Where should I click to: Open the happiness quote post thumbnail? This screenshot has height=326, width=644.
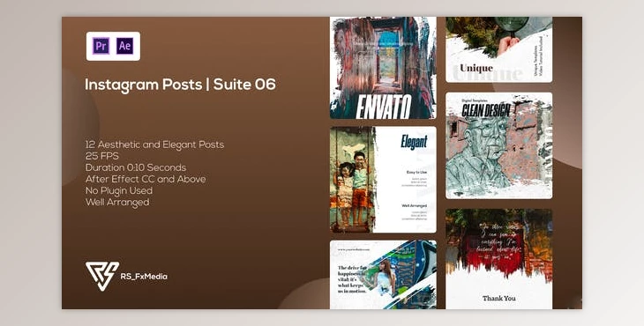pyautogui.click(x=383, y=274)
